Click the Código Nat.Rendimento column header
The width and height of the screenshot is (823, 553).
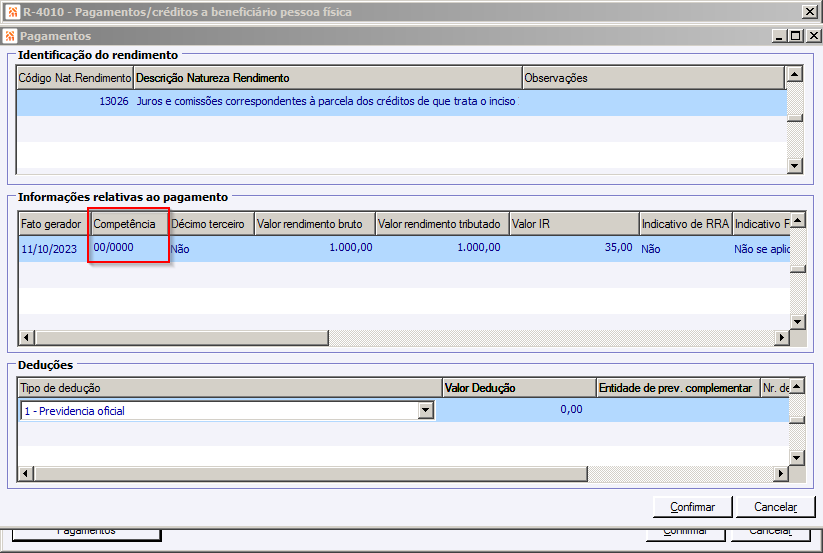coord(75,78)
